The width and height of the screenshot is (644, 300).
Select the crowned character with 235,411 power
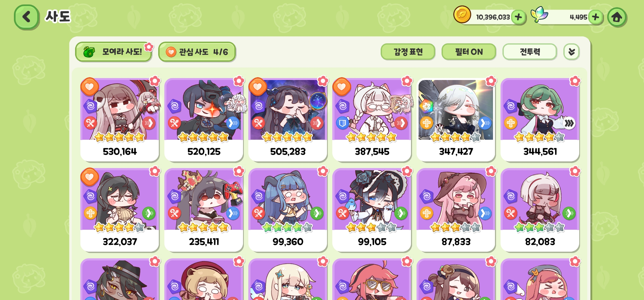pos(204,210)
